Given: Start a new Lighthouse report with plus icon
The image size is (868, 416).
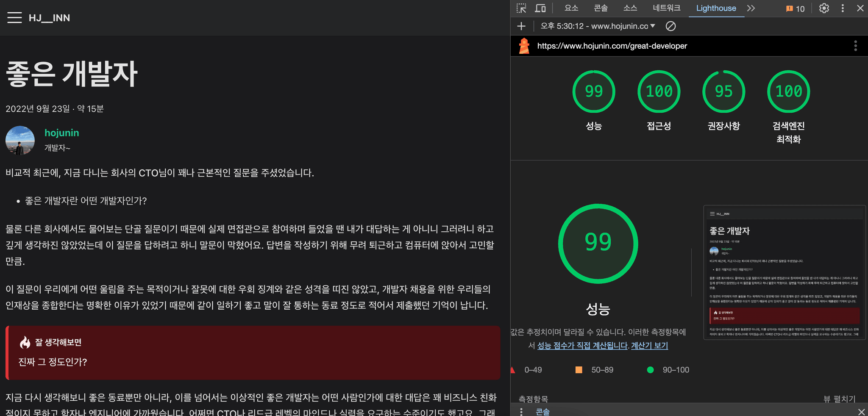Looking at the screenshot, I should click(521, 26).
